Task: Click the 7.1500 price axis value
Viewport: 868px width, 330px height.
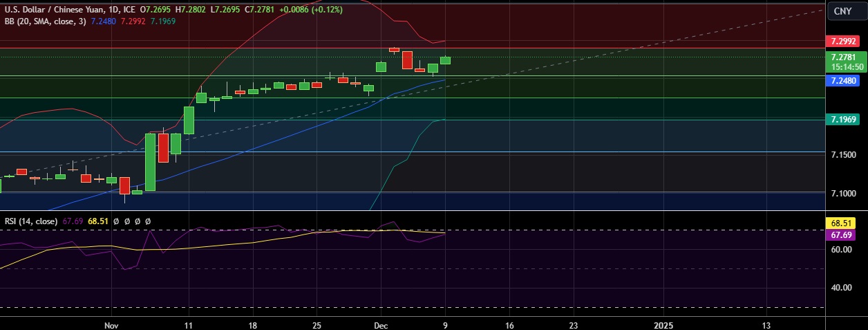Action: pos(844,154)
